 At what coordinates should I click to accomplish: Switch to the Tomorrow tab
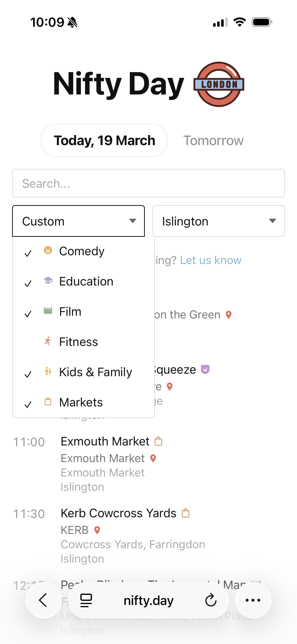click(x=213, y=140)
